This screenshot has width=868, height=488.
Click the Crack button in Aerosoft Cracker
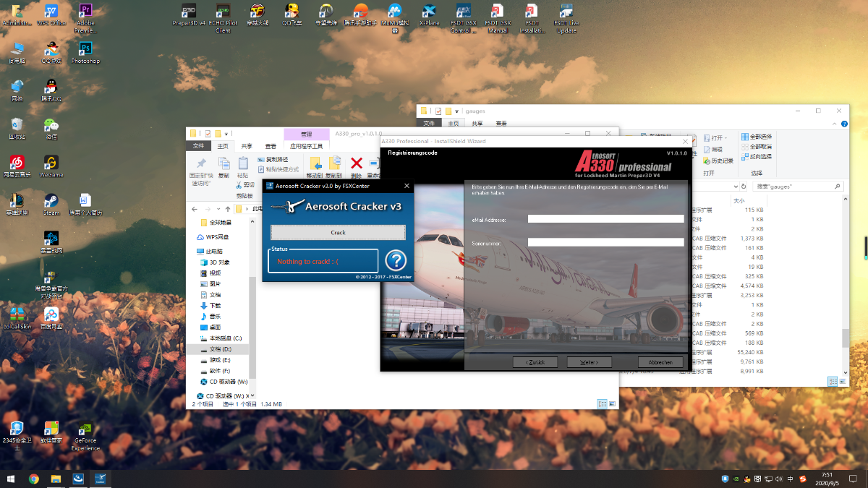[x=338, y=232]
